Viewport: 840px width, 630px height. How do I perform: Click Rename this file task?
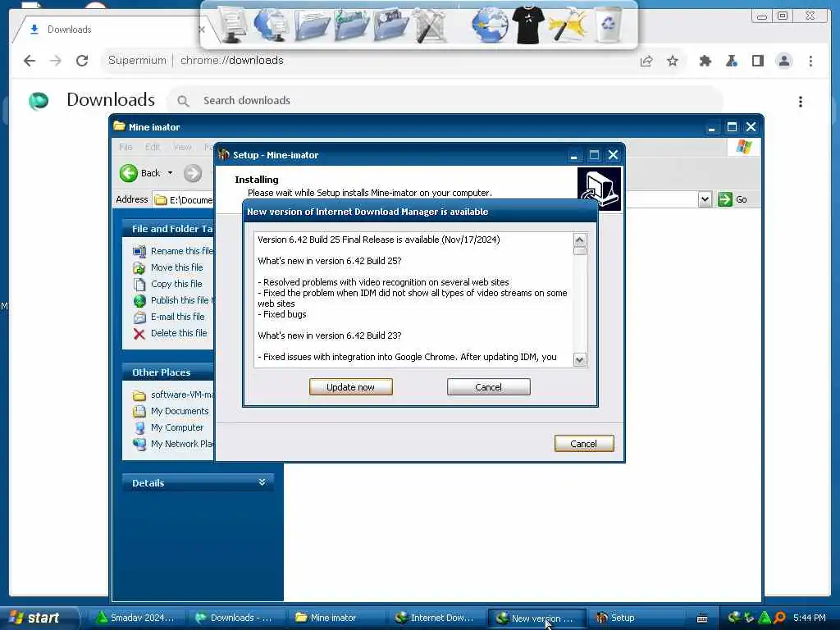pos(181,251)
